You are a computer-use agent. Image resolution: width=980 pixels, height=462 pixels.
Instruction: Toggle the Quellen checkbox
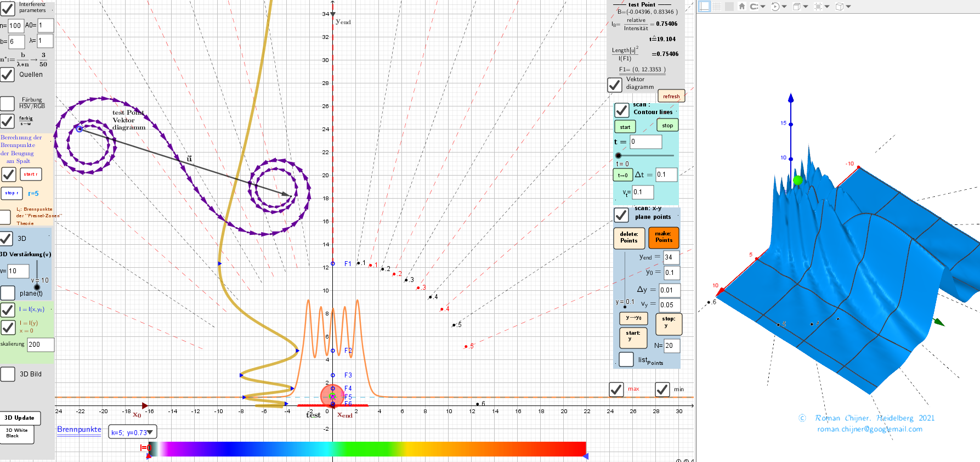tap(8, 74)
